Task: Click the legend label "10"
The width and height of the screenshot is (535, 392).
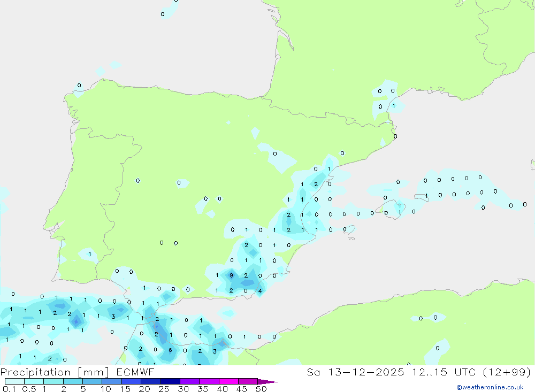Action: (106, 389)
